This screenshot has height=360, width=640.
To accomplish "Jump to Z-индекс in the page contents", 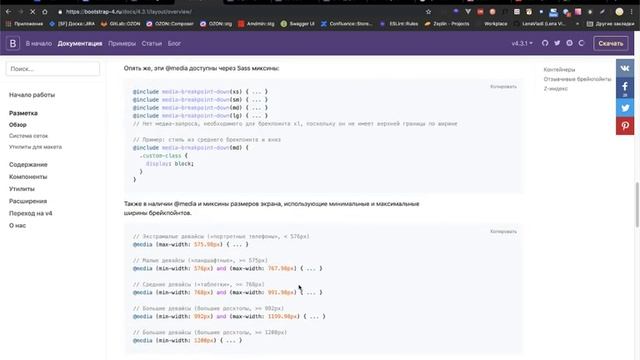I will click(556, 88).
